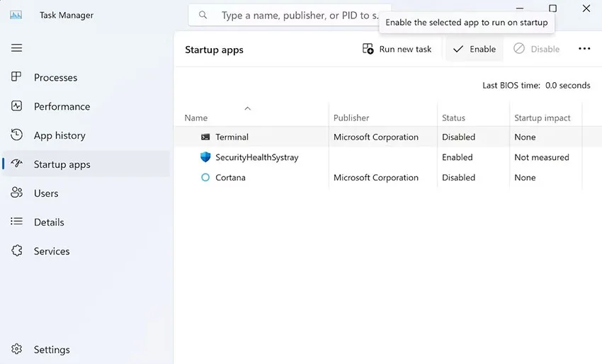Open Settings at sidebar bottom

coord(86,349)
